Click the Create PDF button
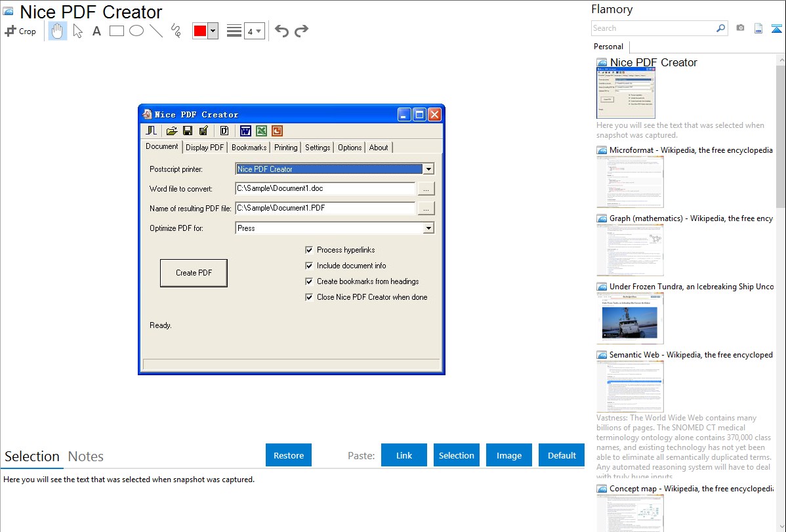This screenshot has width=786, height=532. 194,273
